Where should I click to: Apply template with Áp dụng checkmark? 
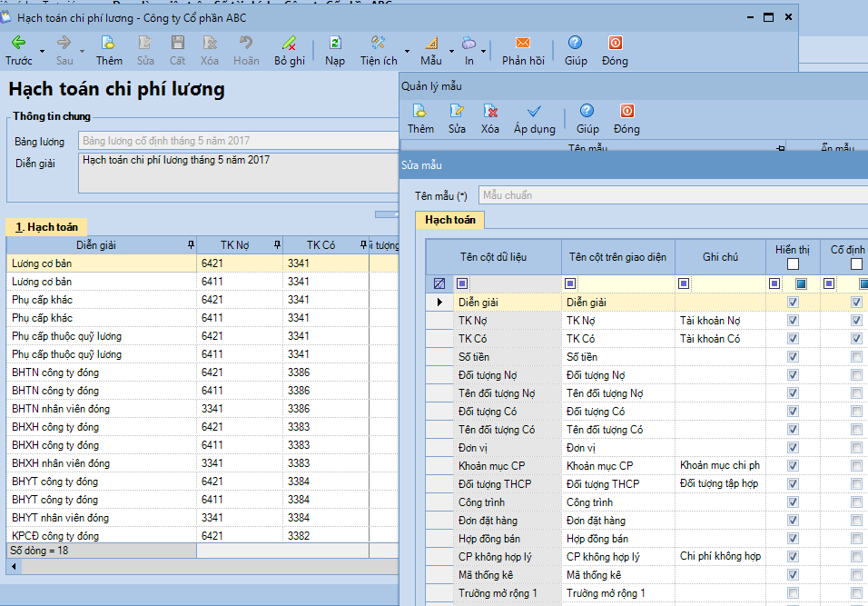[x=534, y=112]
